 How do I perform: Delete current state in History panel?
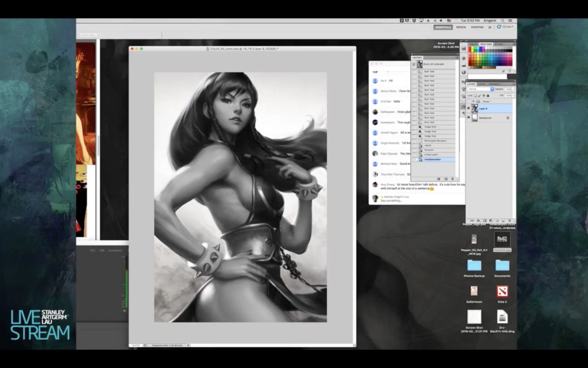(x=452, y=179)
